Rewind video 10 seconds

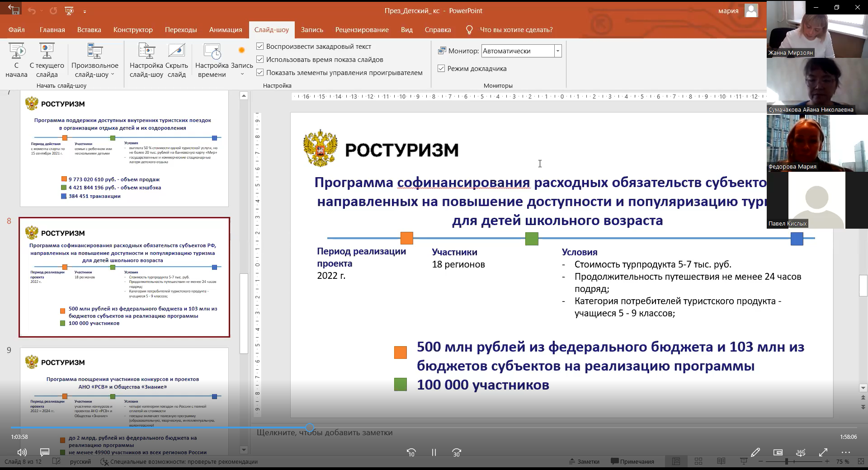pyautogui.click(x=411, y=452)
